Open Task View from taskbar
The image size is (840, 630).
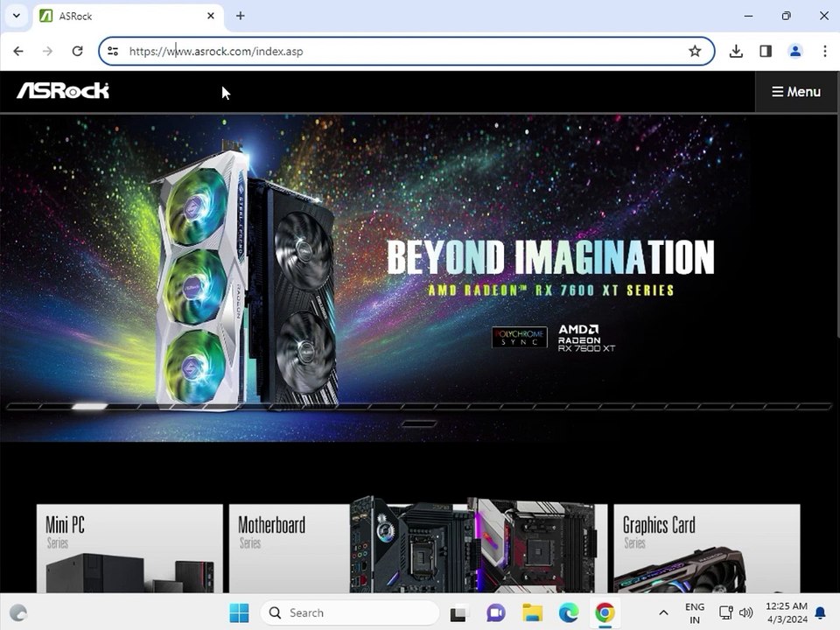pyautogui.click(x=458, y=612)
